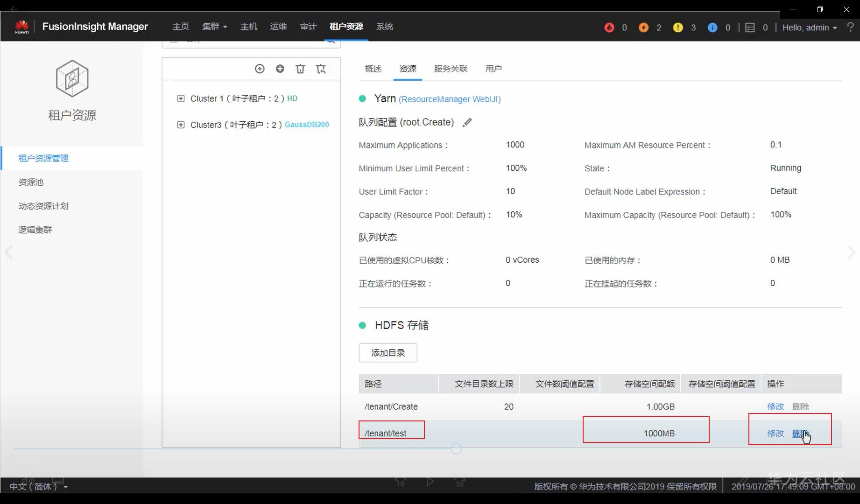Click the /tenant/Create path cell
The height and width of the screenshot is (504, 860).
coord(391,406)
